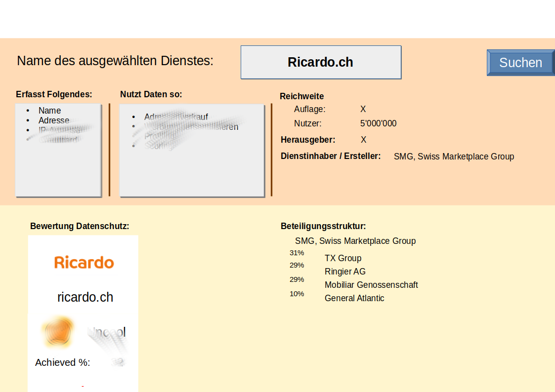Select the Bewertung Datenschutz section header
The width and height of the screenshot is (555, 392).
[x=79, y=226]
